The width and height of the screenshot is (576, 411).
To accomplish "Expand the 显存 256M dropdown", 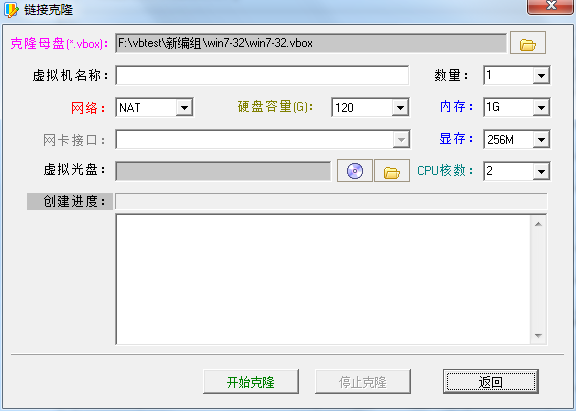I will (x=541, y=140).
